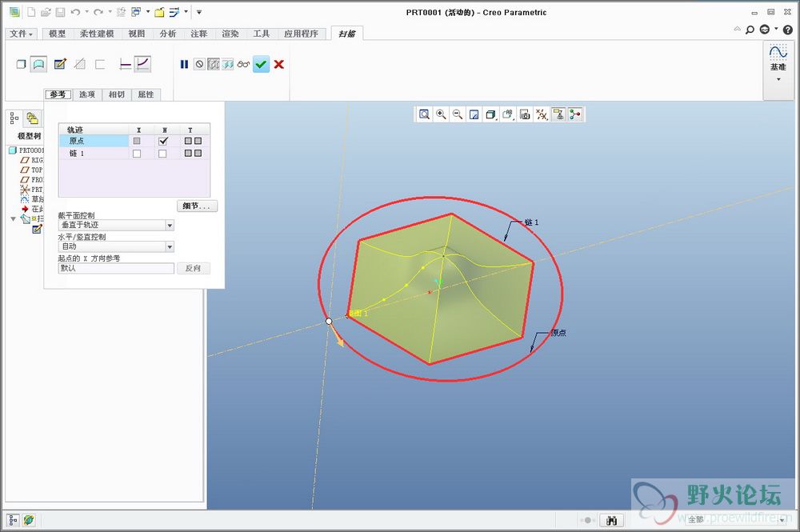
Task: Switch to the 视图 ribbon tab
Action: [x=136, y=34]
